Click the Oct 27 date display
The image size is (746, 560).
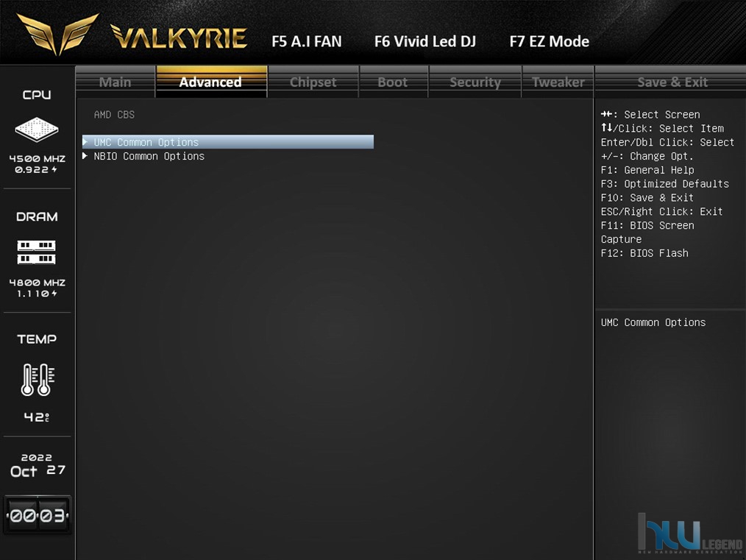38,471
